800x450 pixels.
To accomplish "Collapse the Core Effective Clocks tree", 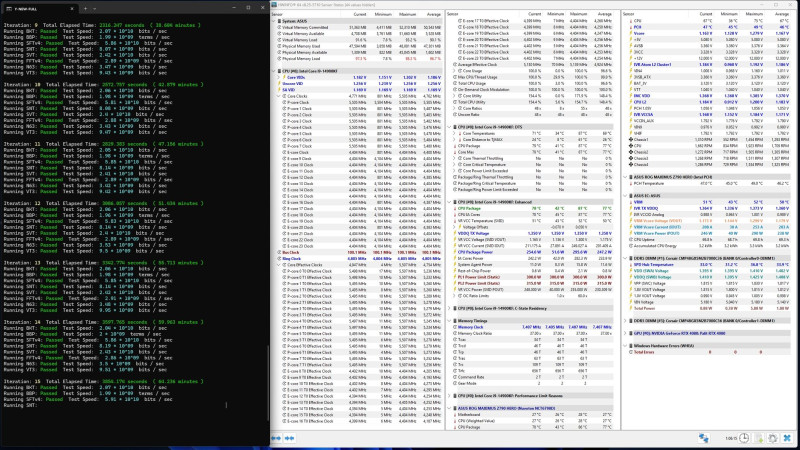I will click(x=279, y=265).
